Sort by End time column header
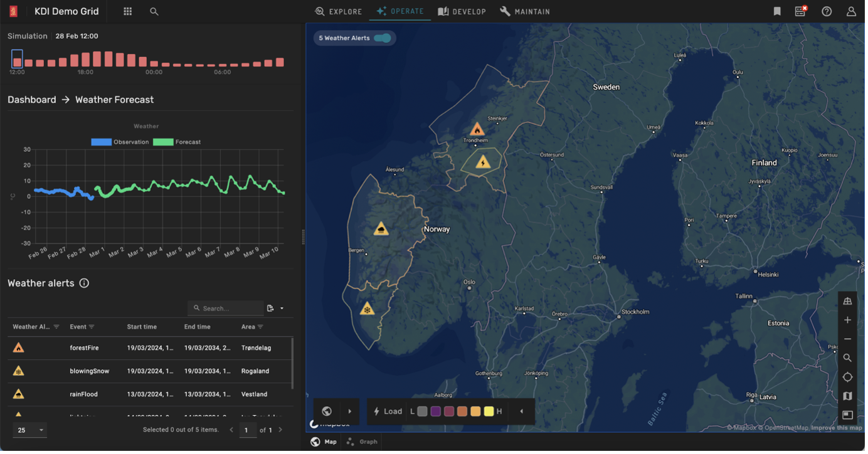Screen dimensions: 868x454 [198, 328]
